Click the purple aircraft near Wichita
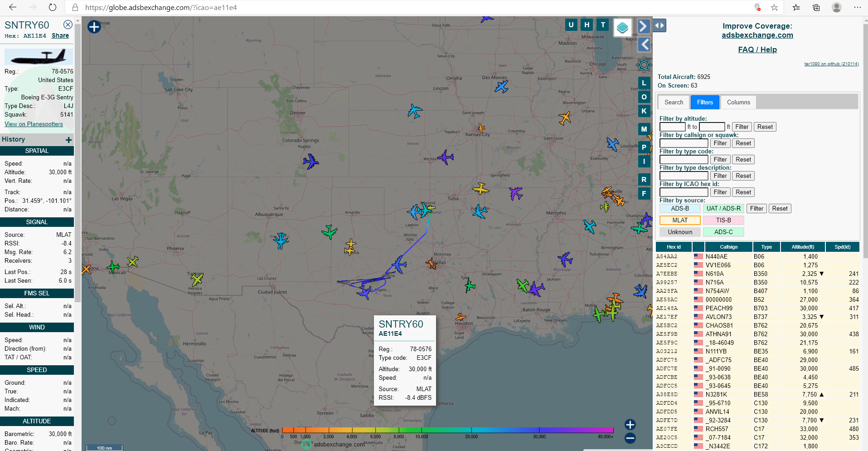868x451 pixels. tap(446, 157)
